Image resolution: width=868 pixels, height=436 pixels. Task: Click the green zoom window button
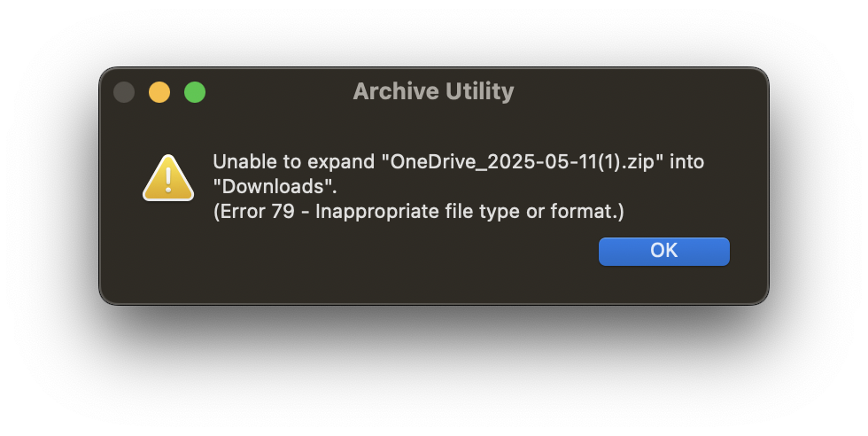(x=195, y=92)
